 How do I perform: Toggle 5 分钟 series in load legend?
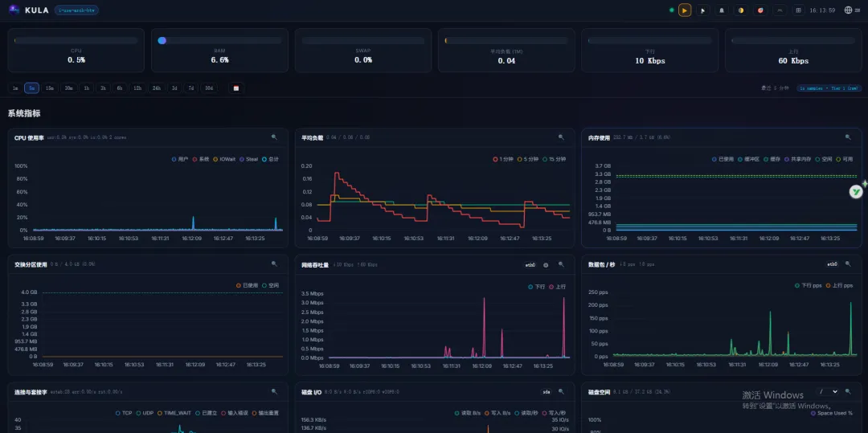528,159
